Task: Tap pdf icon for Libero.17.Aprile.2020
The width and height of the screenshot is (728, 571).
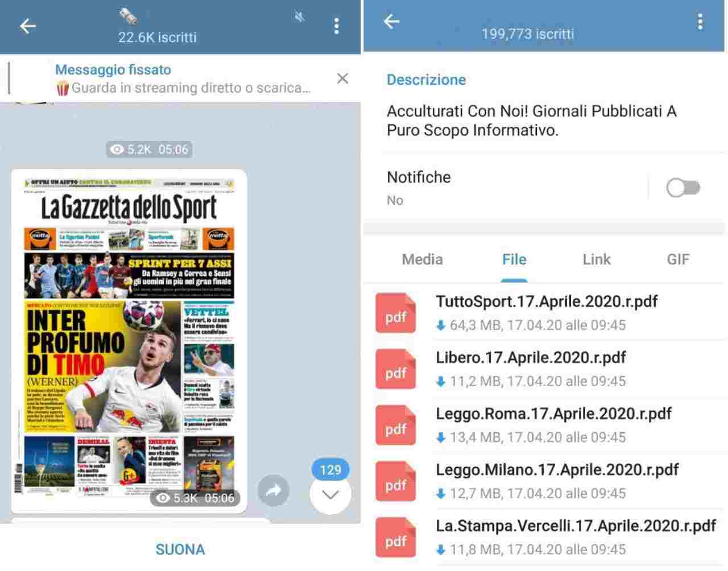Action: coord(396,369)
